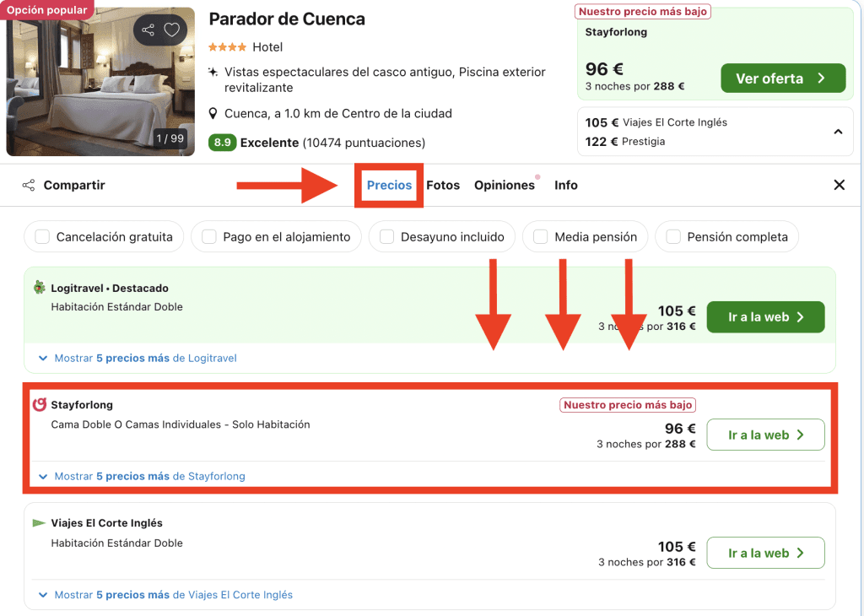
Task: Click the heart favorite icon on photo
Action: coord(172,30)
